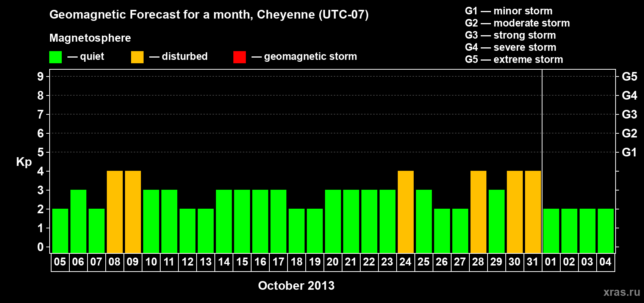644x303 pixels.
Task: Click date label 16 on the axis
Action: [260, 262]
